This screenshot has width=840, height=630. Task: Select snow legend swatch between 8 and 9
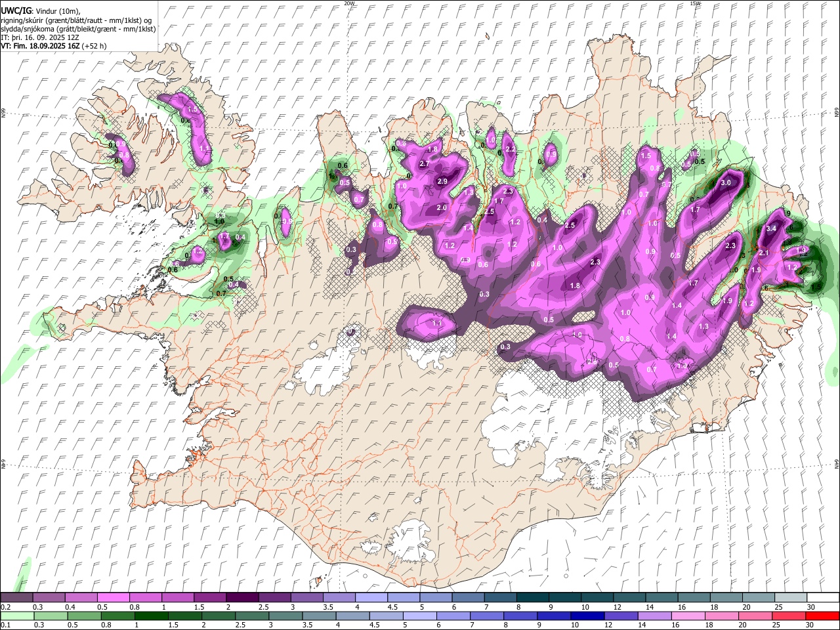click(532, 597)
